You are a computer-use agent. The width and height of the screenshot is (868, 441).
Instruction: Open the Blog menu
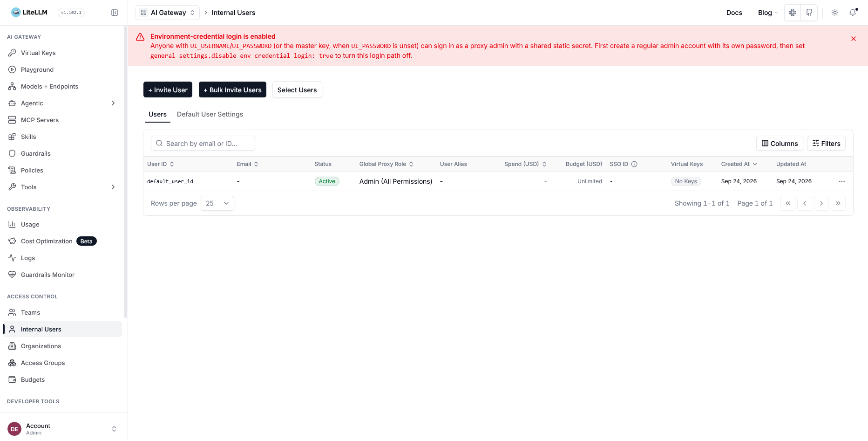pyautogui.click(x=768, y=13)
